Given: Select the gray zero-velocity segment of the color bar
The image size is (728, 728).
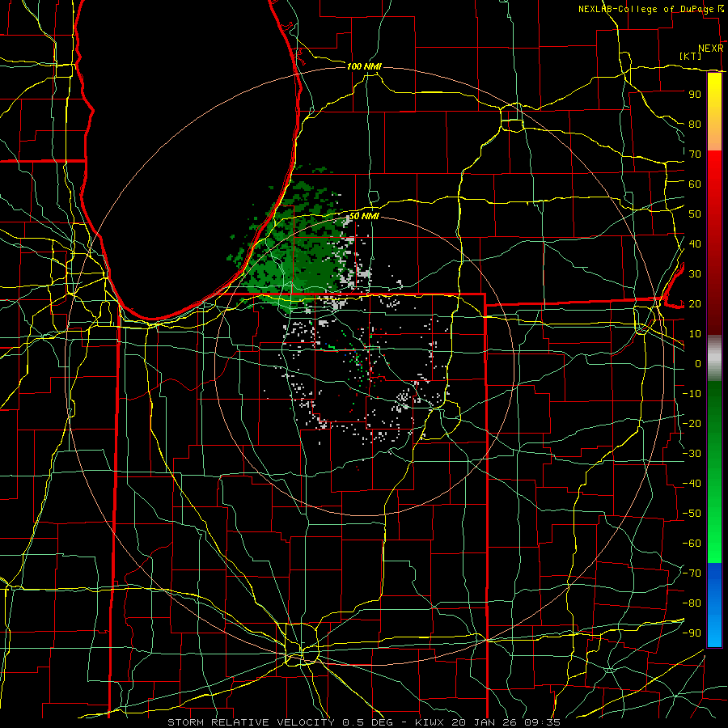Looking at the screenshot, I should (x=714, y=358).
